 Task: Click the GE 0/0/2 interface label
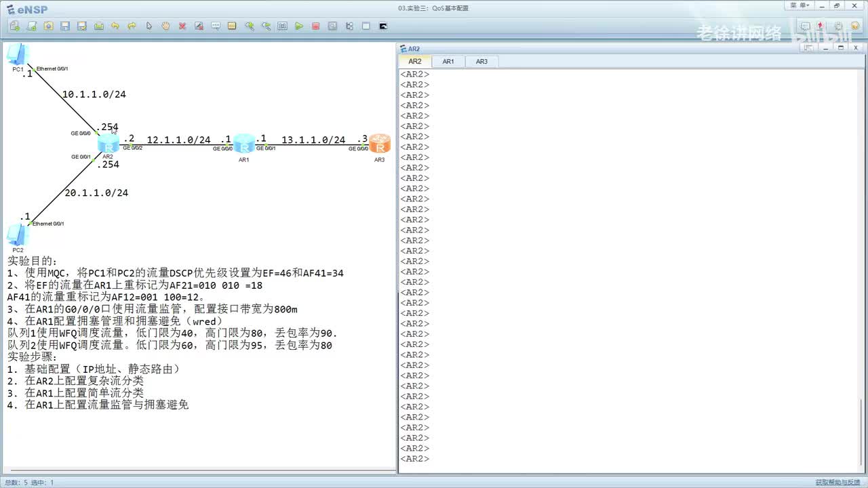(x=132, y=148)
